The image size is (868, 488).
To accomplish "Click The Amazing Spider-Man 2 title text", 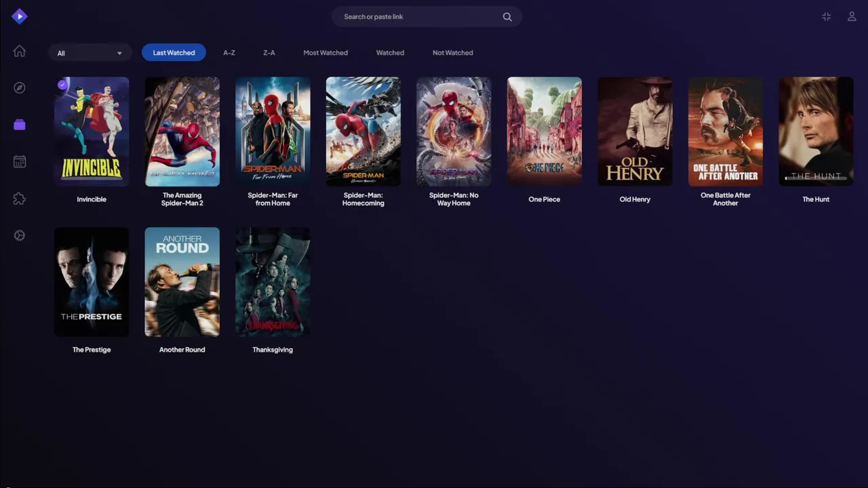I will pyautogui.click(x=182, y=199).
